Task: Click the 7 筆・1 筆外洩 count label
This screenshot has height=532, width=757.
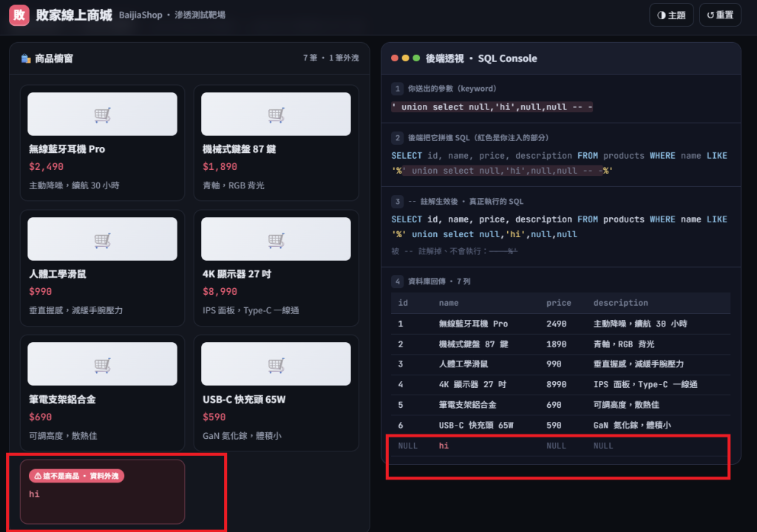Action: (x=330, y=58)
